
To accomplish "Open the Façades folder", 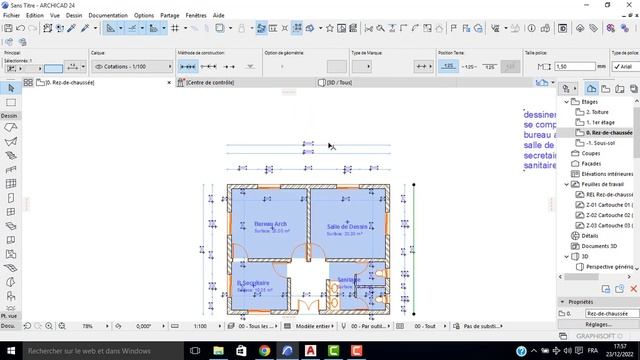I will (591, 164).
